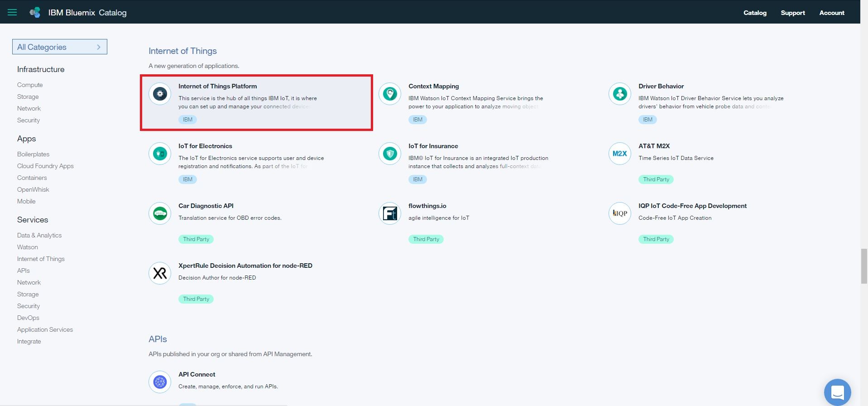
Task: Click IBM tag on Internet of Things Platform
Action: click(x=187, y=120)
